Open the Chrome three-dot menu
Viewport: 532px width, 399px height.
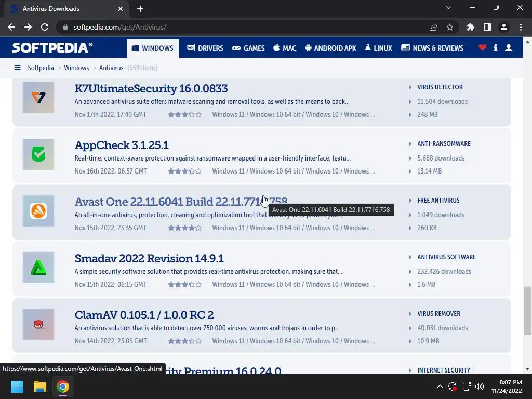coord(521,27)
